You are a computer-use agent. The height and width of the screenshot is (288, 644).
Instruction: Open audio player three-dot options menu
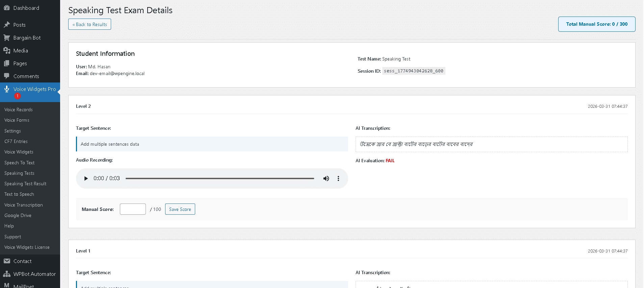(338, 178)
